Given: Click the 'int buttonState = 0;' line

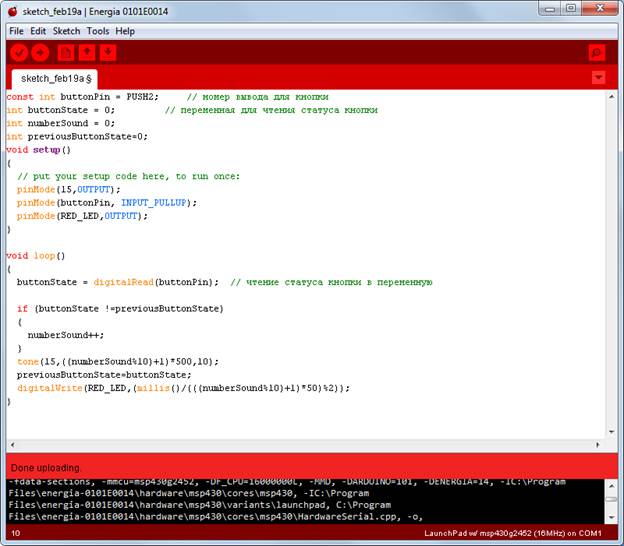Looking at the screenshot, I should pos(60,110).
